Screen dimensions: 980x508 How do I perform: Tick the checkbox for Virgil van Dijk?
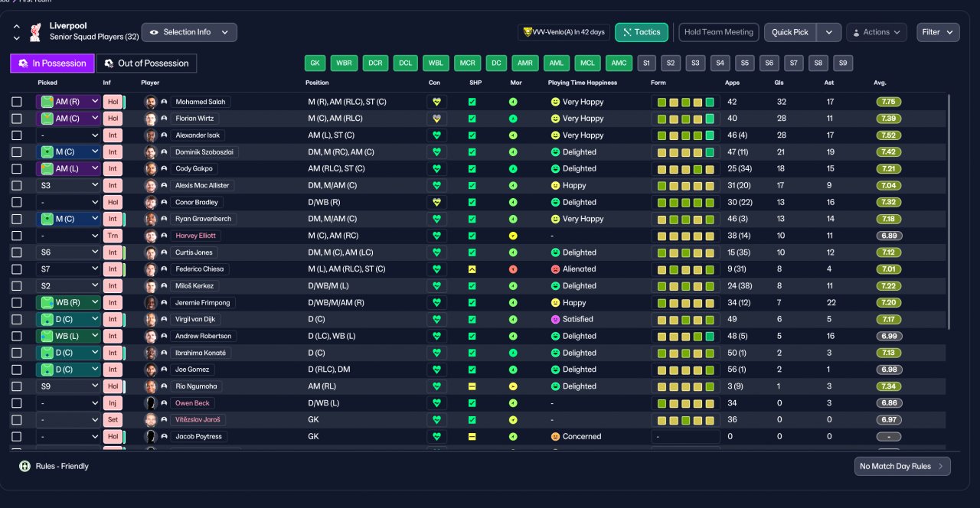[17, 320]
